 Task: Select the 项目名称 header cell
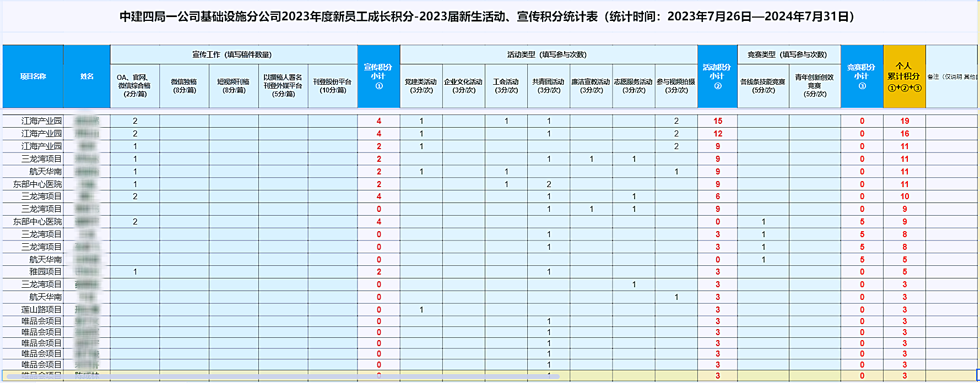(33, 76)
